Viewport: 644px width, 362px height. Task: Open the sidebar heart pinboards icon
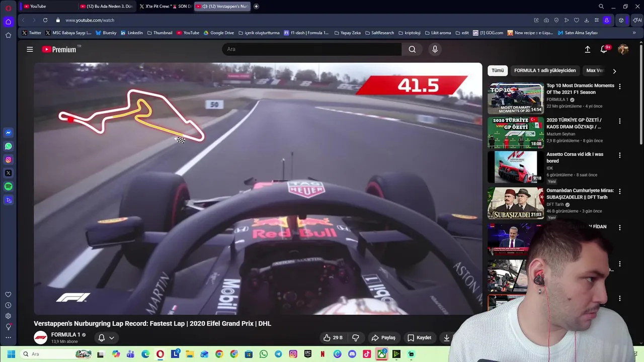click(8, 295)
